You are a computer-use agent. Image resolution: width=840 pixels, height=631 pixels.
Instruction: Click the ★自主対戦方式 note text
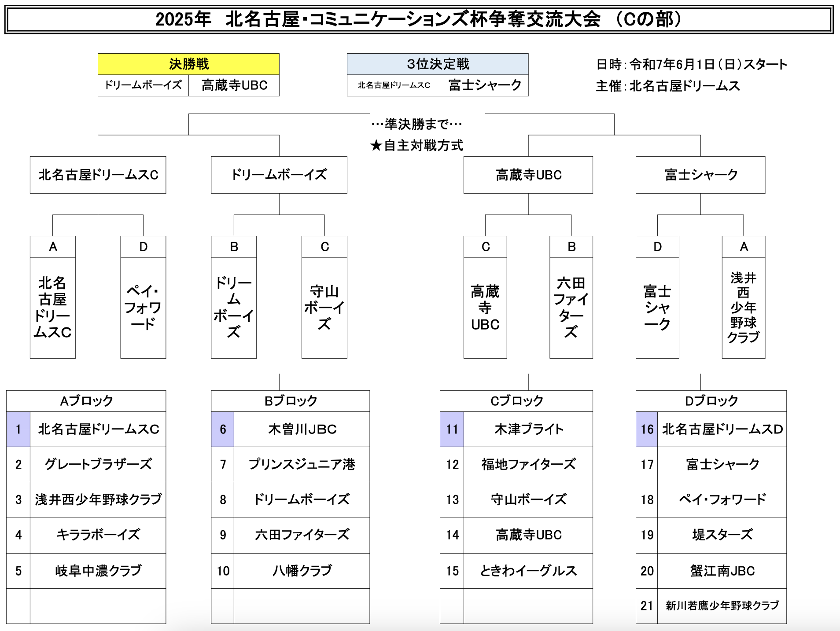pos(416,145)
